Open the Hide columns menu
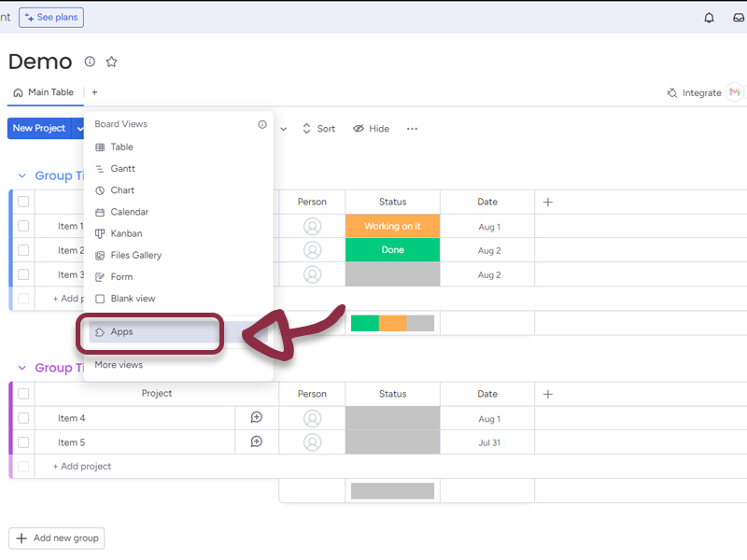The width and height of the screenshot is (747, 560). tap(371, 129)
